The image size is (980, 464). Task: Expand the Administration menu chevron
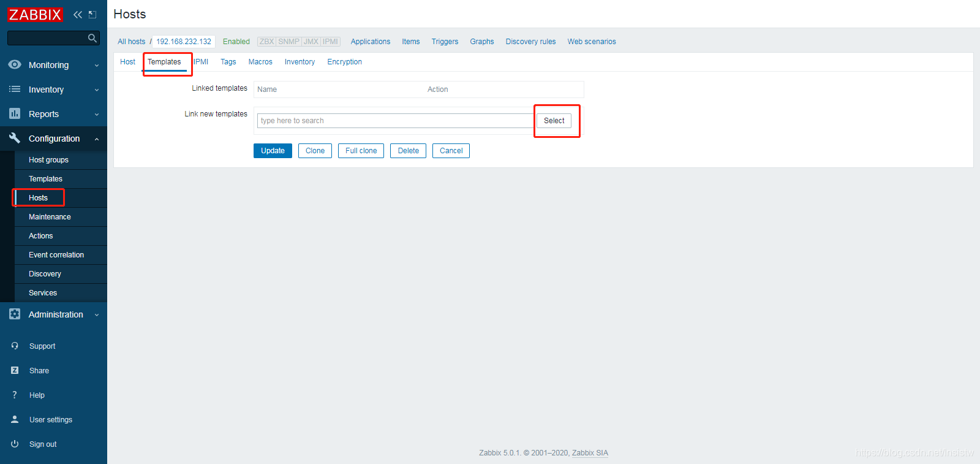pos(97,314)
